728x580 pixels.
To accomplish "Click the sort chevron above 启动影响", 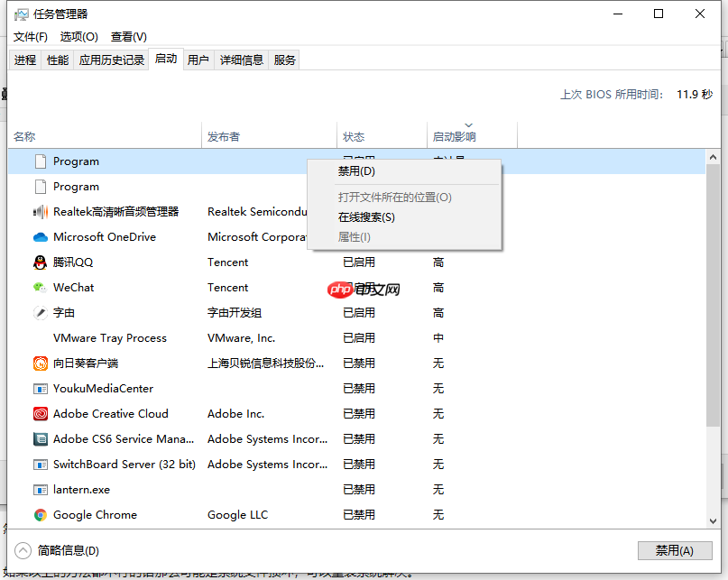I will 468,124.
